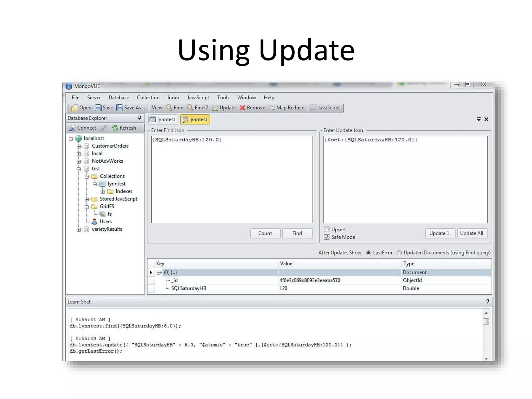Viewport: 532px width, 399px height.
Task: Click the JavaScript toolbar item
Action: coord(325,108)
